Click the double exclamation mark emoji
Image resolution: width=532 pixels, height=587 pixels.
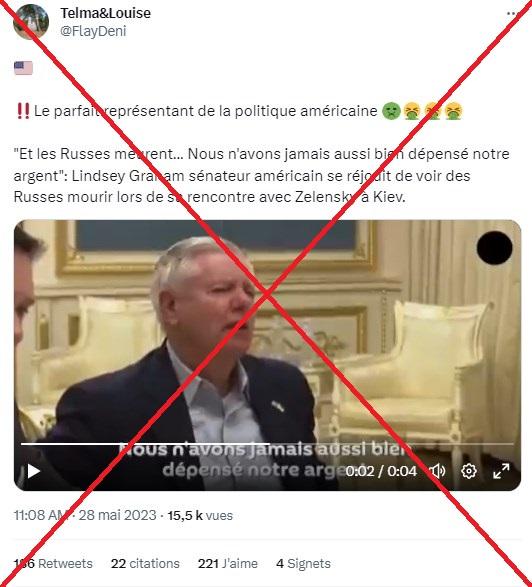point(23,111)
